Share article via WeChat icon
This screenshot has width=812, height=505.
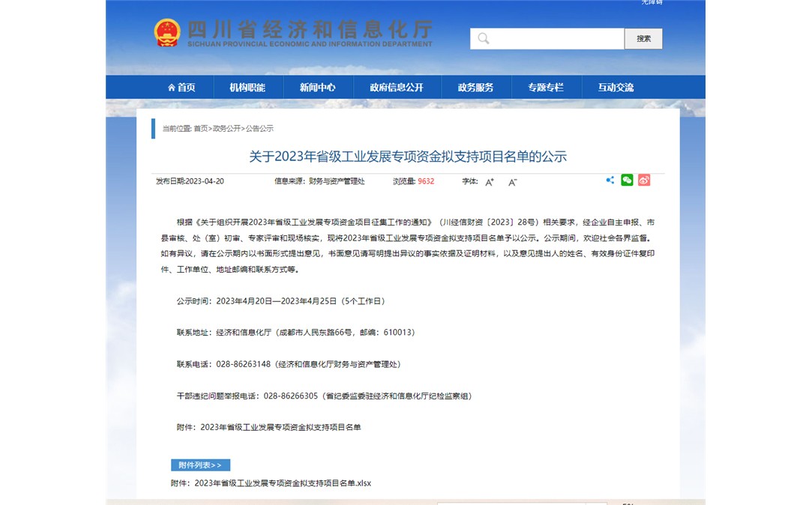[x=627, y=180]
